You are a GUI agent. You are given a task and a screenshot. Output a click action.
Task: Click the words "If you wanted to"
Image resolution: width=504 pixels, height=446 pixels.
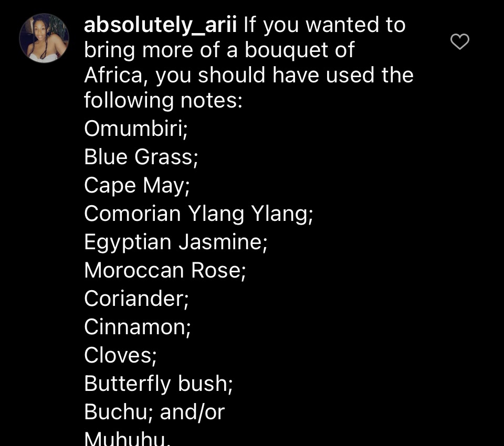click(324, 25)
